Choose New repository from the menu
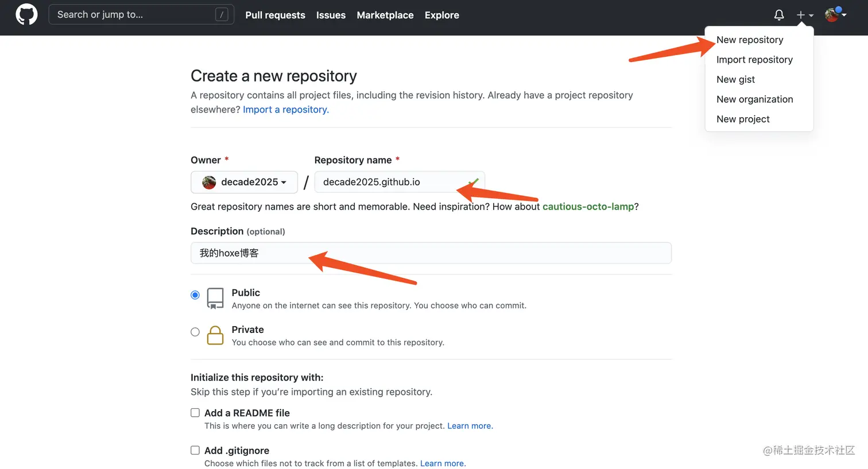The height and width of the screenshot is (469, 868). tap(750, 40)
